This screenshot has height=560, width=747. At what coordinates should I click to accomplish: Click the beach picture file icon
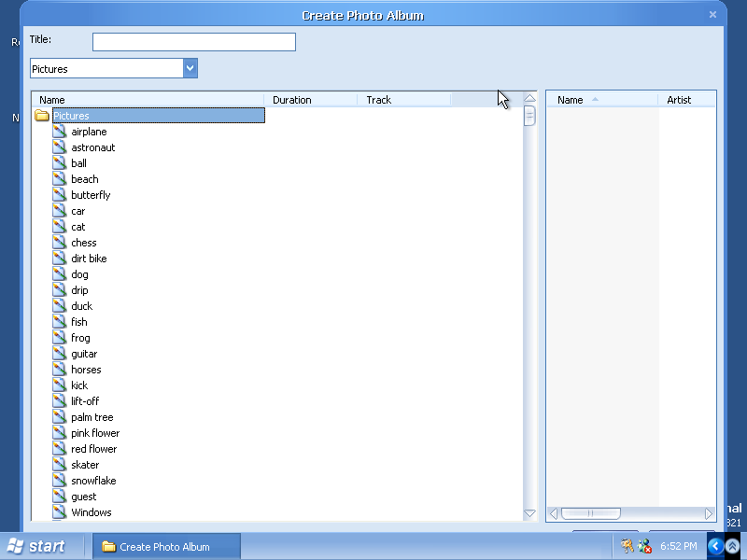point(60,179)
